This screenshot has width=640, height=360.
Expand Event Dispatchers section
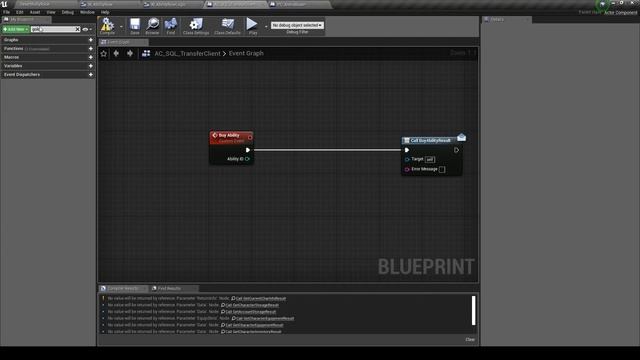click(x=22, y=75)
